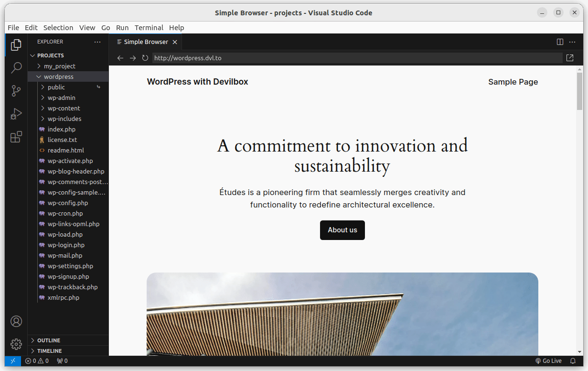This screenshot has height=371, width=588.
Task: Open page in external browser
Action: (569, 58)
